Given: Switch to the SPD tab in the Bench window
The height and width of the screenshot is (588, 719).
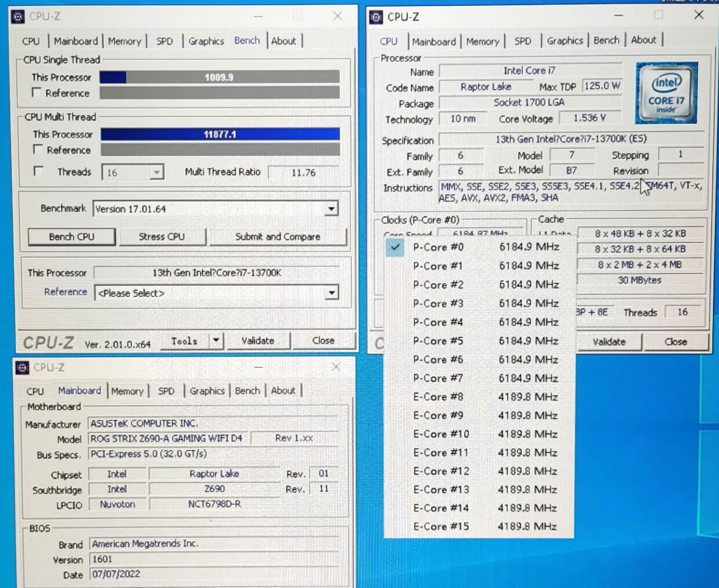Looking at the screenshot, I should tap(164, 41).
